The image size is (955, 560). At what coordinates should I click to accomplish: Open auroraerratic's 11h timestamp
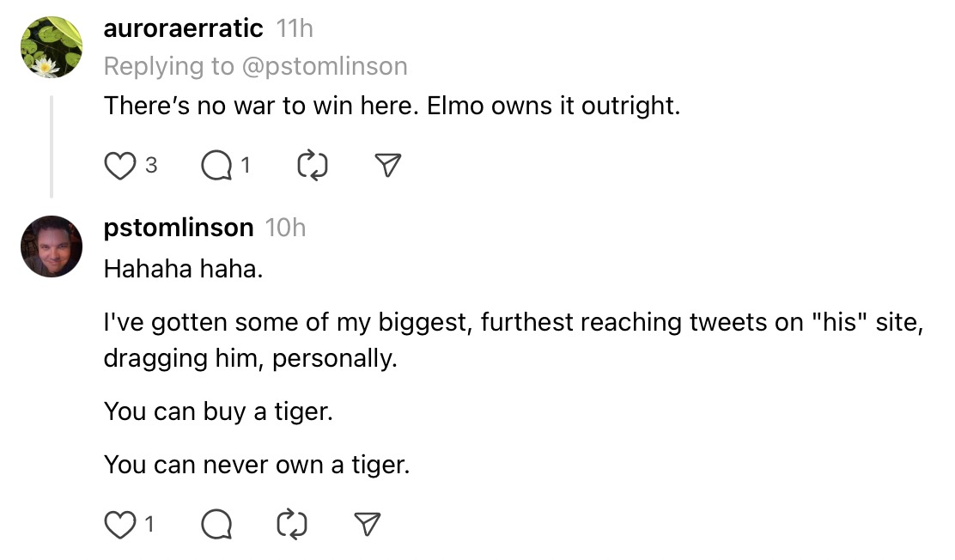tap(295, 28)
